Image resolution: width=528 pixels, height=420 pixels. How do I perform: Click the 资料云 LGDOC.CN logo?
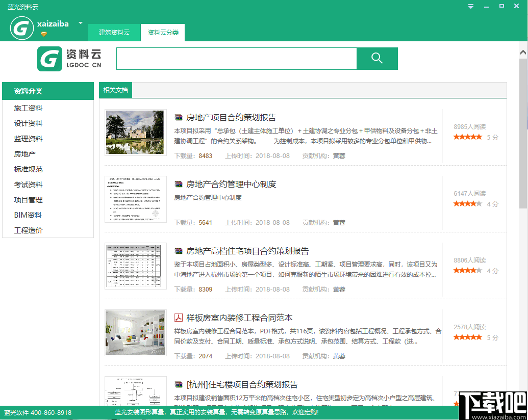pos(68,59)
